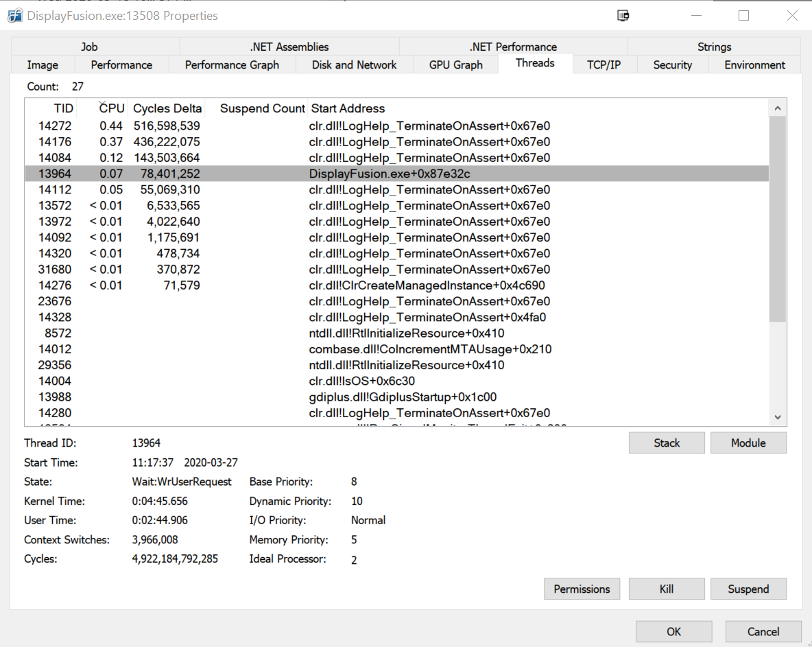Maximize the Properties window
The height and width of the screenshot is (647, 812).
743,16
